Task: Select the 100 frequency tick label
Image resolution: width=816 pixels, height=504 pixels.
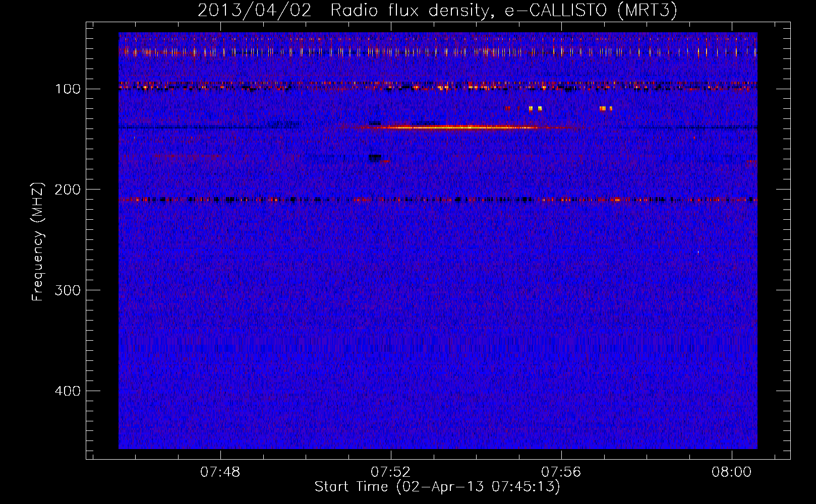Action: (68, 89)
